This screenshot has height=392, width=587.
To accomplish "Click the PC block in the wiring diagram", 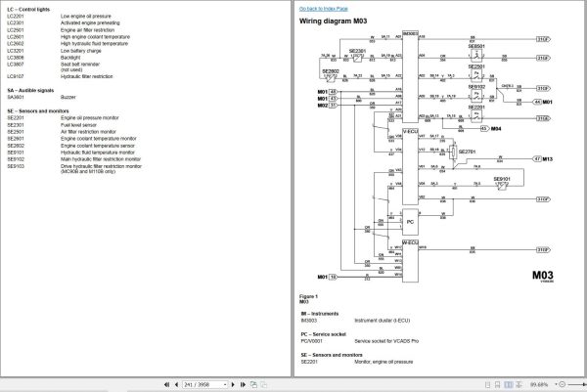I will (410, 222).
